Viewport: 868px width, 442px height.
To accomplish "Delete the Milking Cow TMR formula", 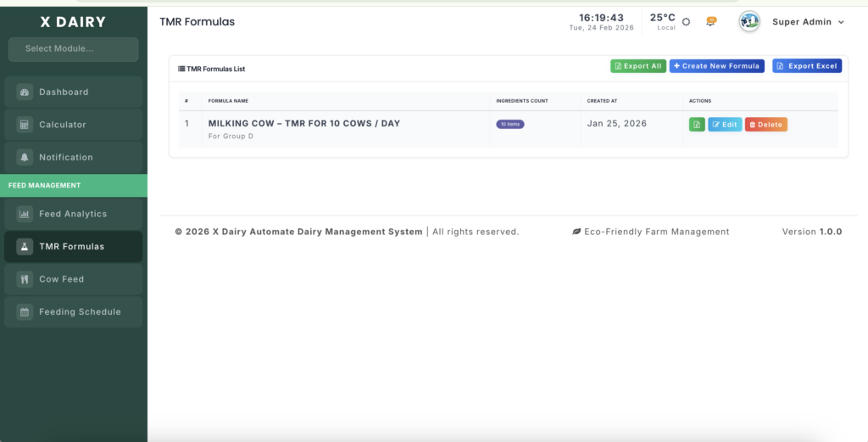I will 765,125.
